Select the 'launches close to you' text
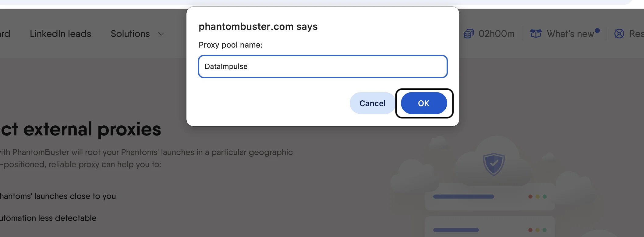This screenshot has width=644, height=237. click(75, 196)
